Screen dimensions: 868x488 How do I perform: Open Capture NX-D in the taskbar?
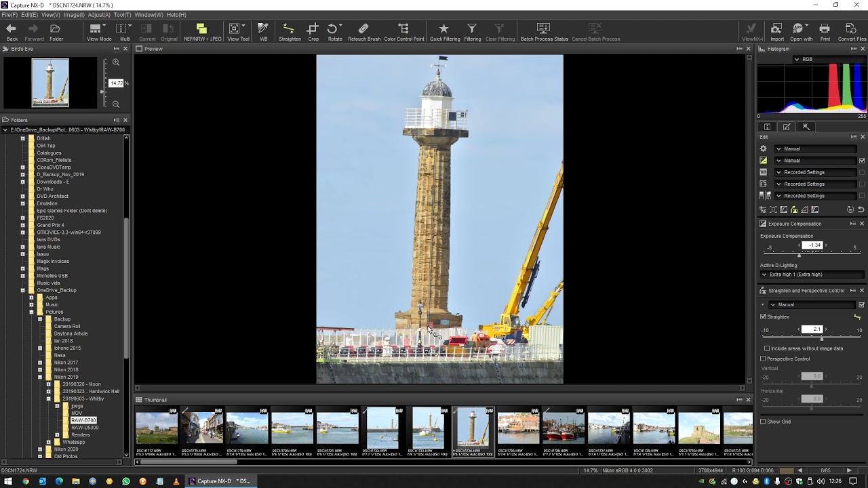220,481
